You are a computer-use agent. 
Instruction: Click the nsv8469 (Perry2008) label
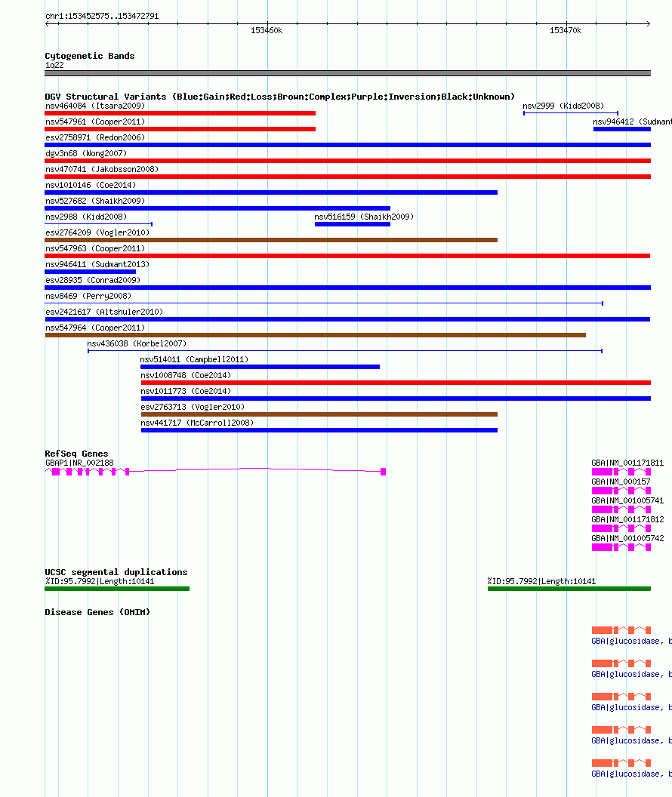pyautogui.click(x=88, y=296)
